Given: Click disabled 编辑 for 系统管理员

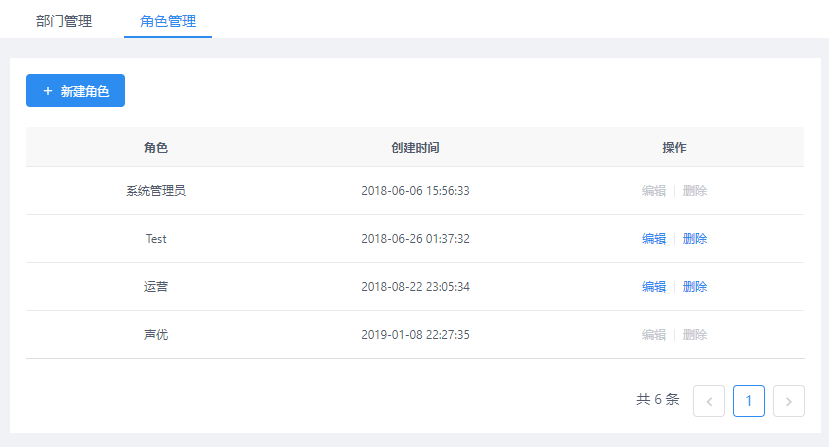Looking at the screenshot, I should (x=654, y=191).
